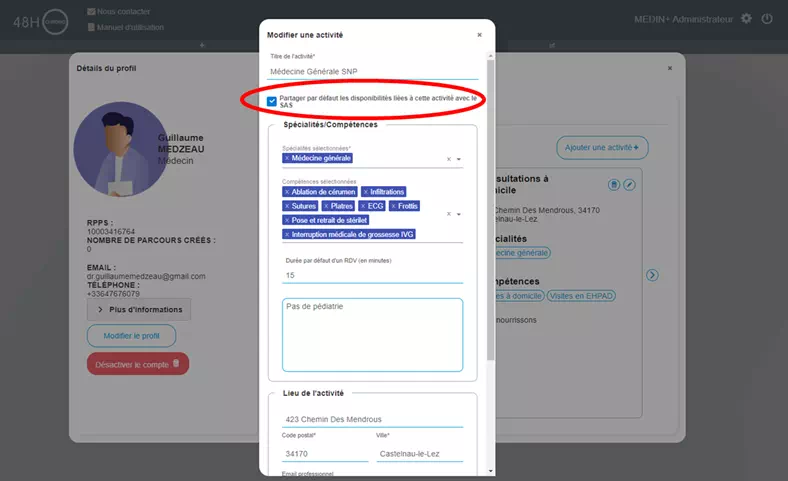Image resolution: width=788 pixels, height=481 pixels.
Task: Click the Titre de l'activité field
Action: [x=372, y=71]
